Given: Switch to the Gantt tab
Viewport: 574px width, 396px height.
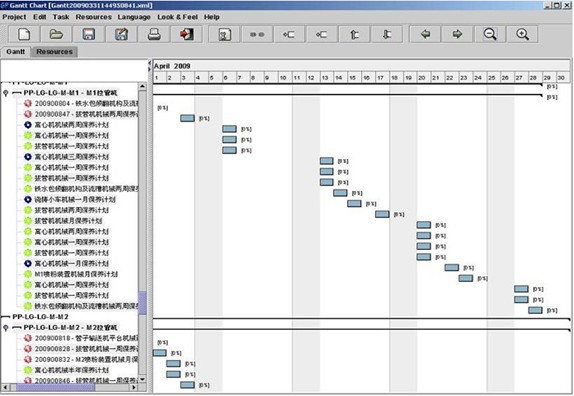Looking at the screenshot, I should 16,52.
